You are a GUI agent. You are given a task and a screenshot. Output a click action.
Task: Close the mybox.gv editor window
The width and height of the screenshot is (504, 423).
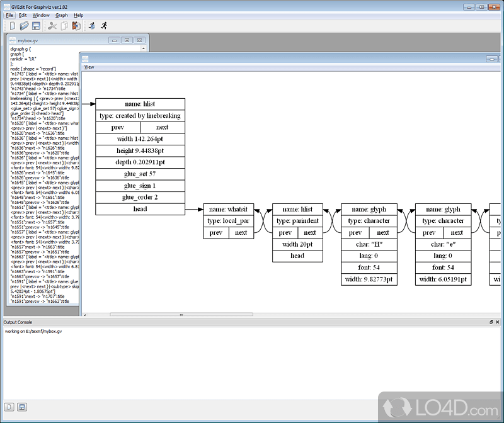pos(139,40)
